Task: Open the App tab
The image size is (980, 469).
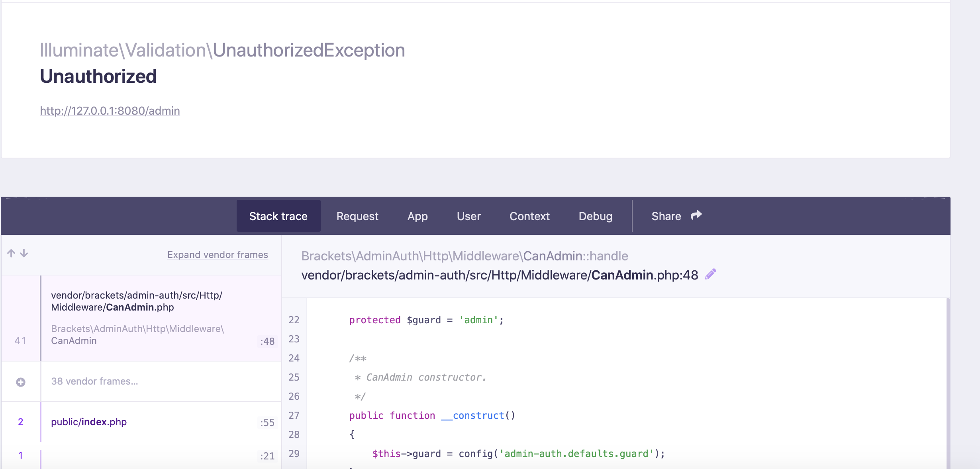Action: pos(417,216)
